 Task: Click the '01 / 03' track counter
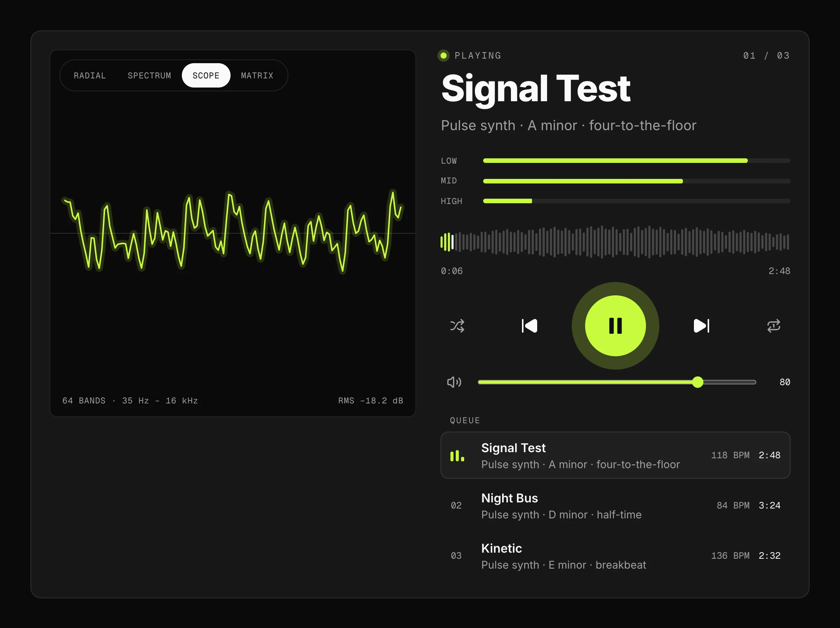click(766, 56)
